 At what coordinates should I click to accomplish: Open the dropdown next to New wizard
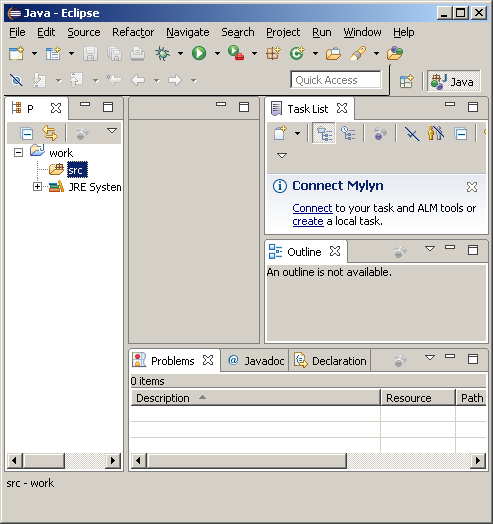(x=34, y=53)
